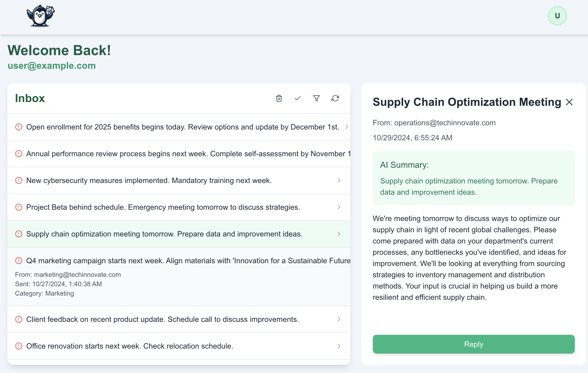Click the trash delete icon in Inbox
This screenshot has width=588, height=373.
click(x=279, y=98)
